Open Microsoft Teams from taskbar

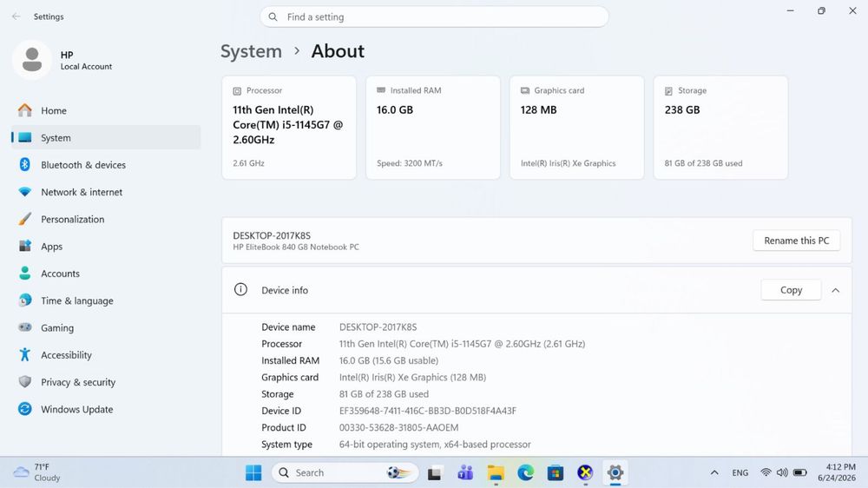click(x=465, y=472)
